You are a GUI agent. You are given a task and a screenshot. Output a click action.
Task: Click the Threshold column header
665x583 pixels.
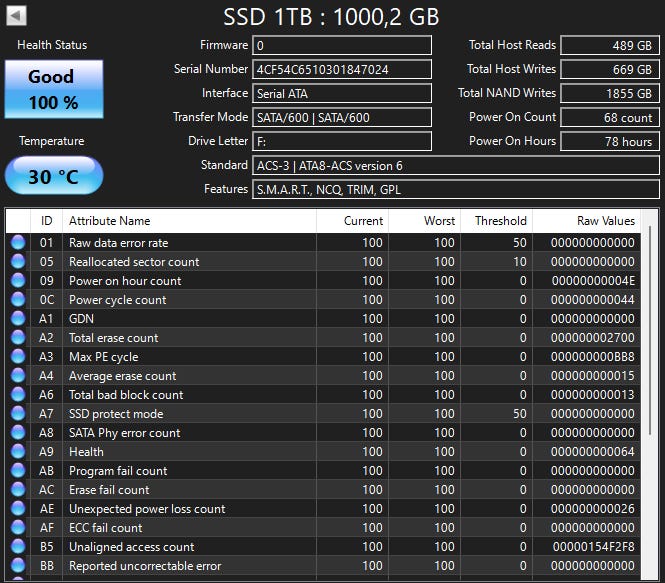click(x=495, y=221)
